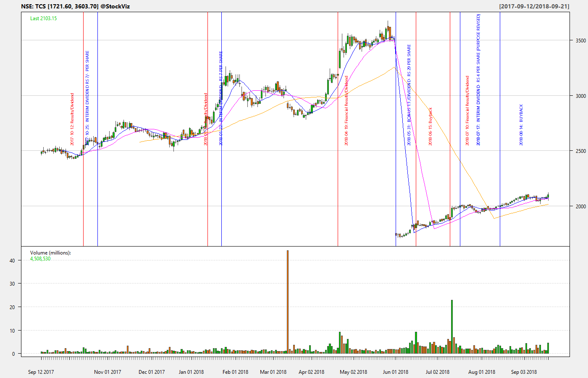588x378 pixels.
Task: Click the 'May 02 2018' date label
Action: 353,372
